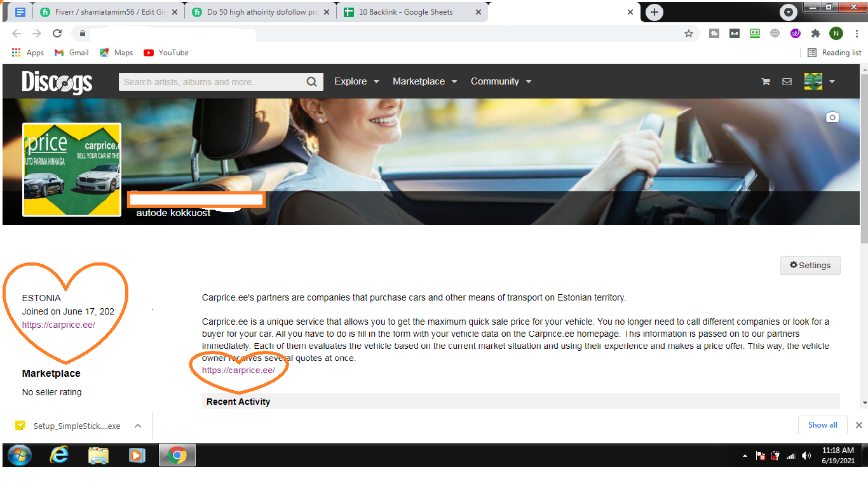Click the search magnifier icon
The height and width of the screenshot is (488, 868).
311,82
